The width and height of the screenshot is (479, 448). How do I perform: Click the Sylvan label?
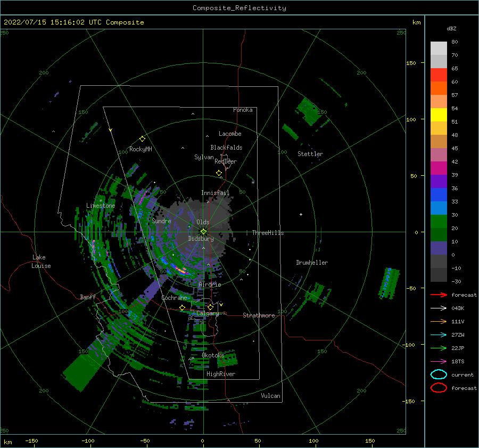tap(204, 157)
